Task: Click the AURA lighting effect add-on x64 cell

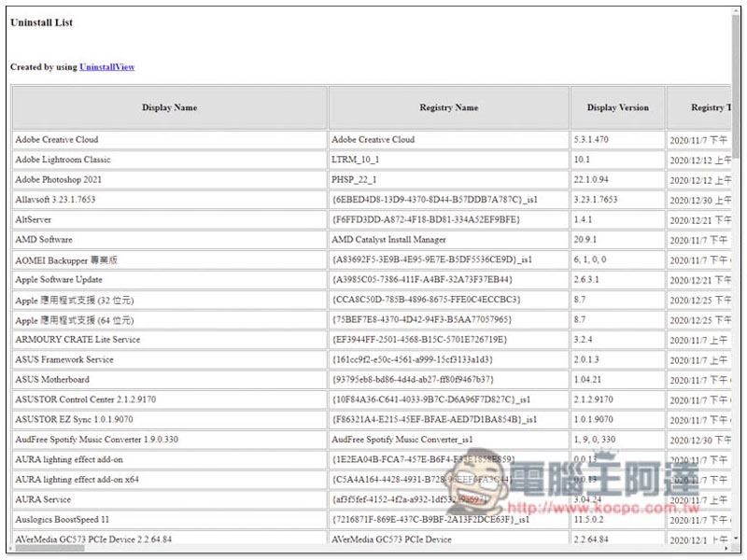Action: tap(170, 480)
